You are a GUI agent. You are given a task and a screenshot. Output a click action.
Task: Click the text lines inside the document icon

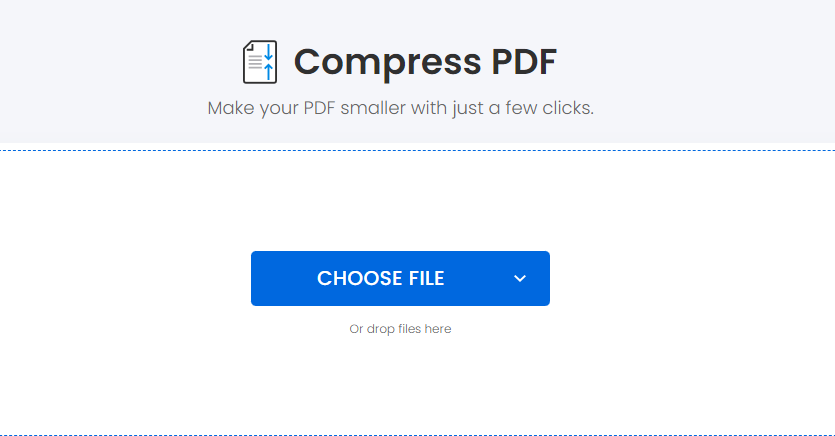click(x=255, y=62)
